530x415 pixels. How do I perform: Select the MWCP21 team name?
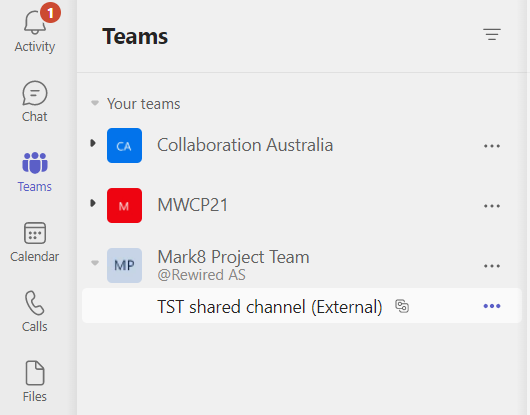[193, 205]
